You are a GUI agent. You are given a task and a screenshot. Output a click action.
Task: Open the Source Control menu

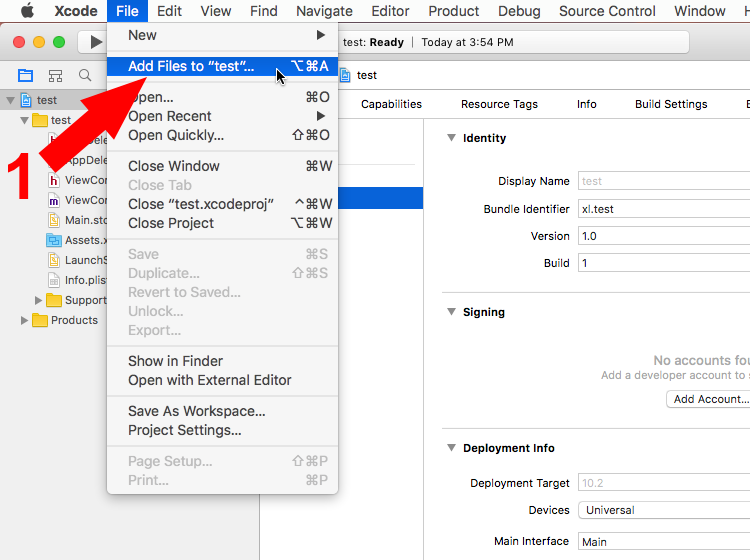pyautogui.click(x=607, y=11)
